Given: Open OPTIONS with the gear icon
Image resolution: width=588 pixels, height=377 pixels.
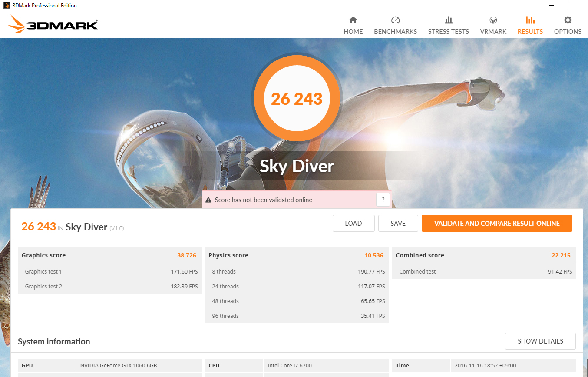Looking at the screenshot, I should [x=568, y=26].
